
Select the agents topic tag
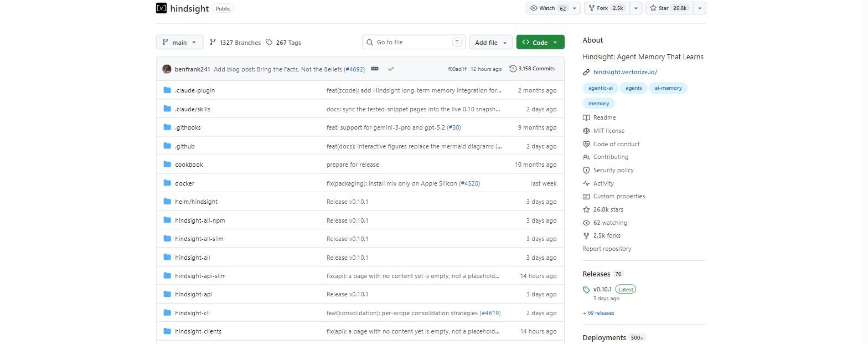coord(634,88)
